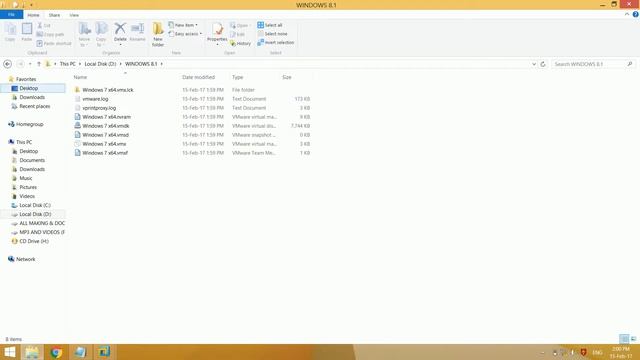Open Recent places in the sidebar
Image resolution: width=640 pixels, height=360 pixels.
point(35,106)
